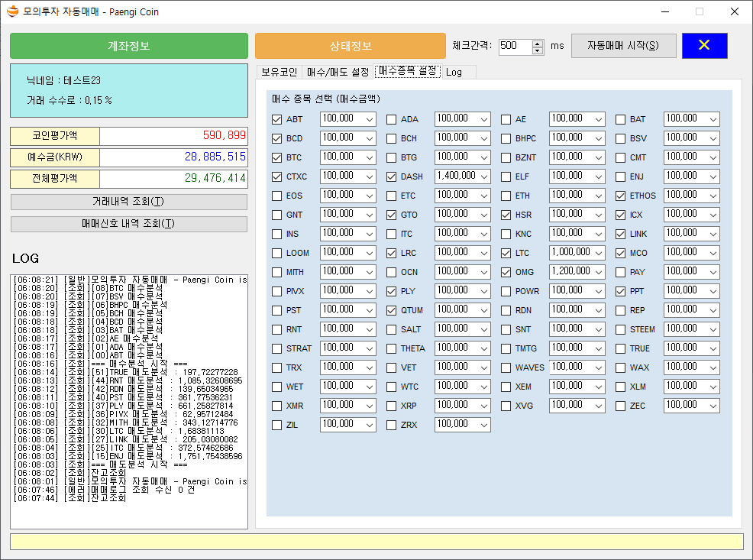Increase check interval with the spinner up arrow
753x560 pixels.
[x=538, y=44]
